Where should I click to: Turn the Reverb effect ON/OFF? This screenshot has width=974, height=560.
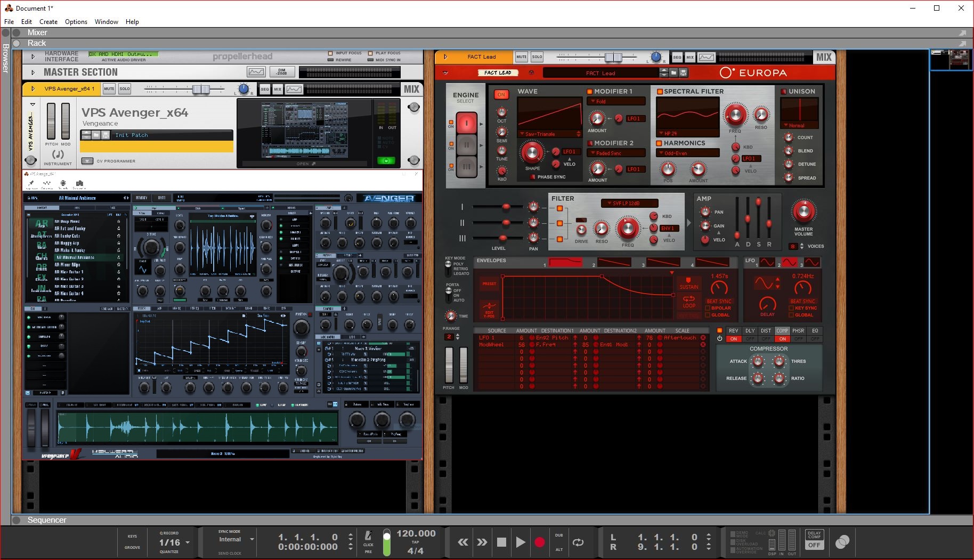(734, 339)
